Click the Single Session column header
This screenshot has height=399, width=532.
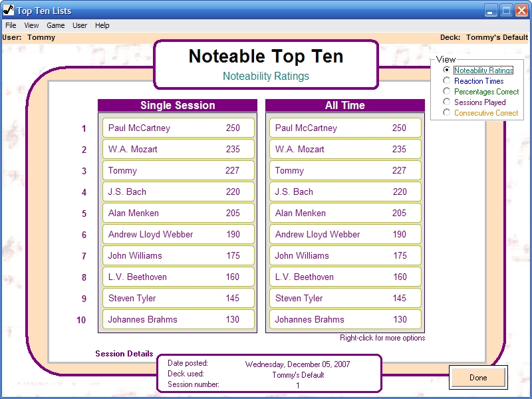coord(178,105)
